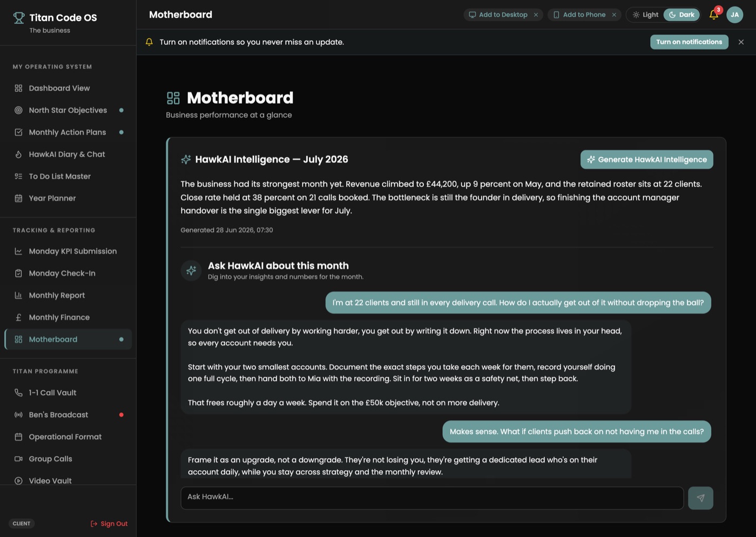The height and width of the screenshot is (537, 756).
Task: Click the Monthly Action Plans checkbox icon
Action: 18,132
